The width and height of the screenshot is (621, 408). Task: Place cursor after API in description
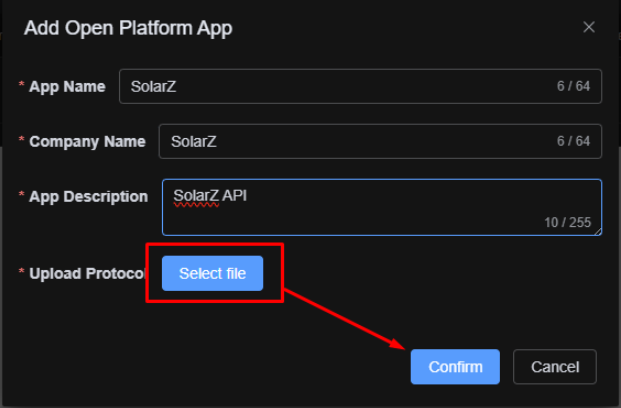[x=248, y=196]
